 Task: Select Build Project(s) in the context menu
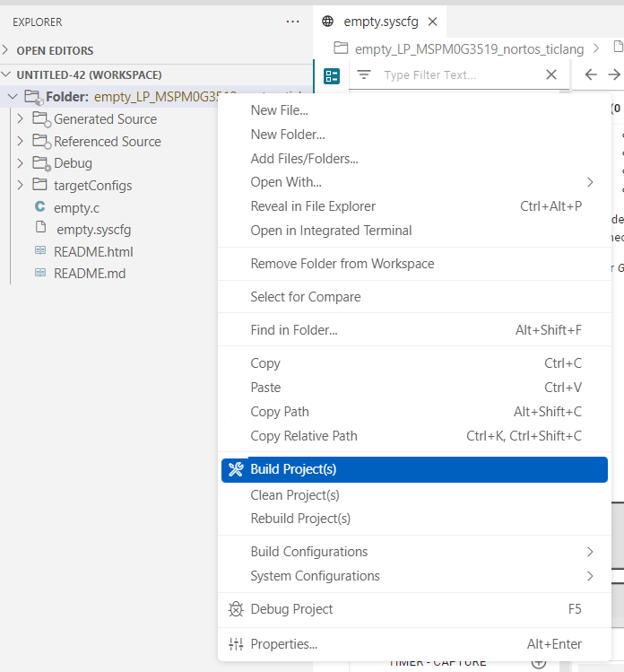point(414,469)
